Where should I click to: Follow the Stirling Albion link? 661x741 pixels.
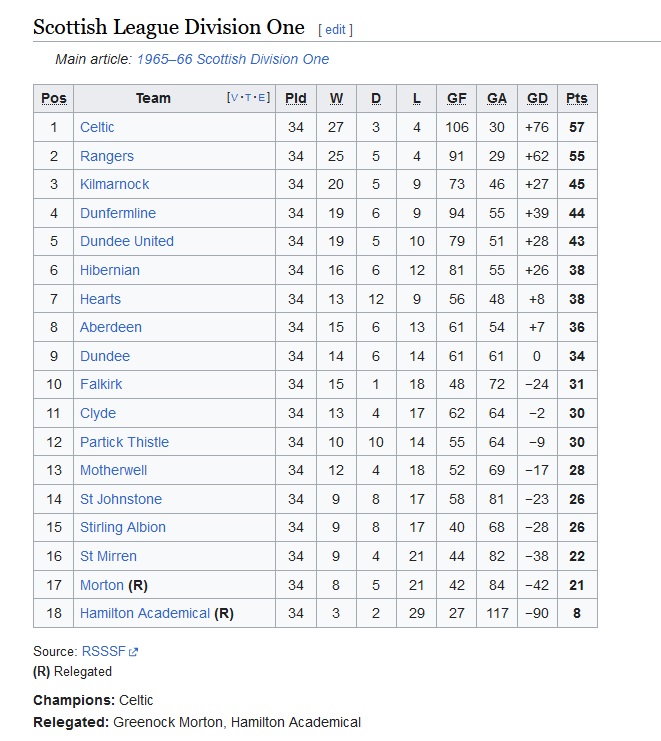click(123, 527)
